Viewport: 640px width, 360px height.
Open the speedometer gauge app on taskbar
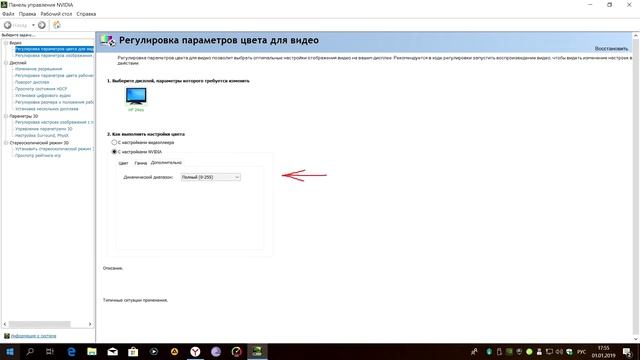click(236, 351)
